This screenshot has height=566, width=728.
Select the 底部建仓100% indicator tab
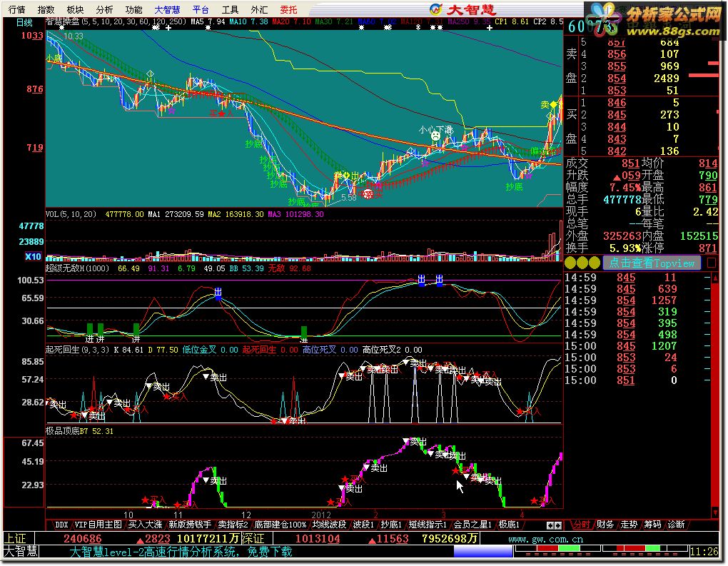(x=280, y=525)
